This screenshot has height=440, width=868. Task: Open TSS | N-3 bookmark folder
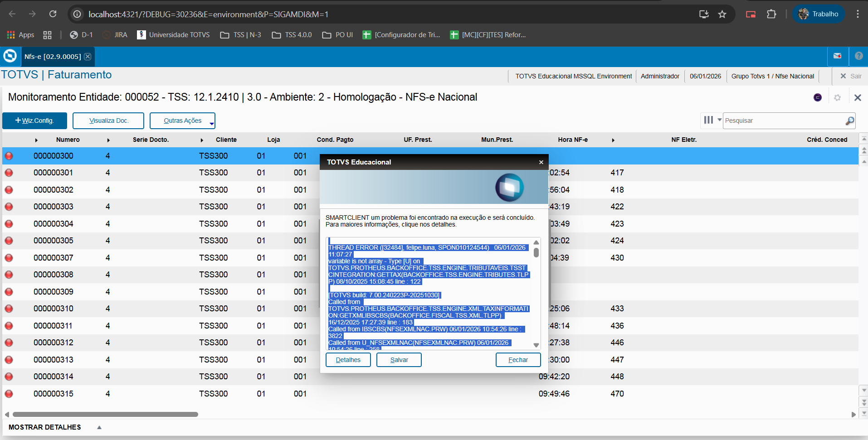[240, 35]
